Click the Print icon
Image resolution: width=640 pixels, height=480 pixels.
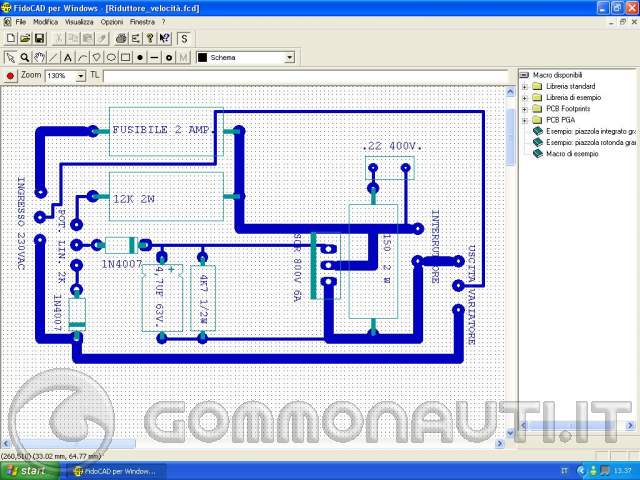121,38
